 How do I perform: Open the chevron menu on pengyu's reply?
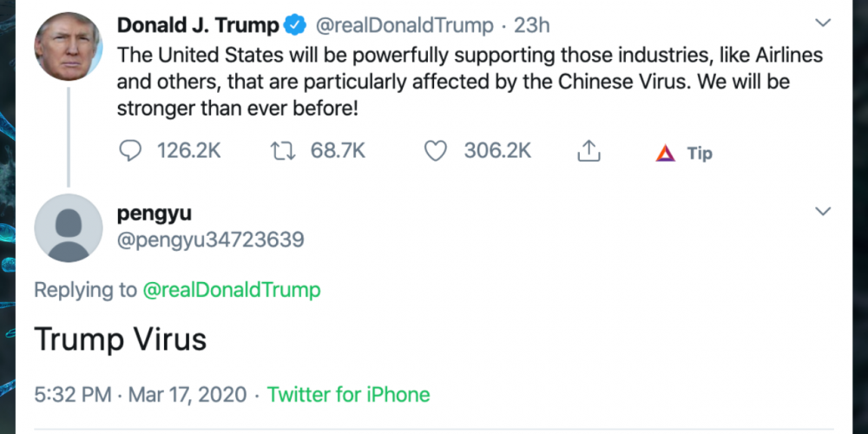pyautogui.click(x=823, y=211)
